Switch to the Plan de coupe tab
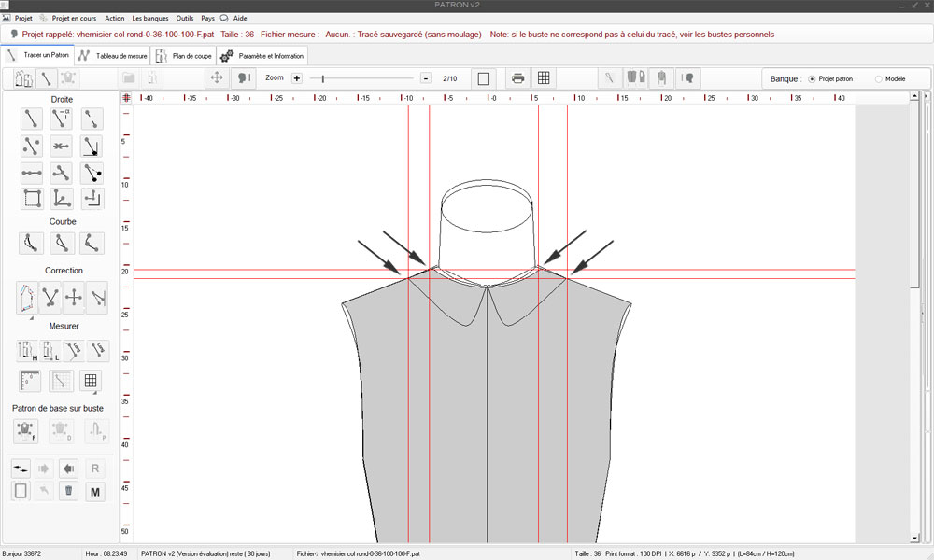The image size is (934, 560). pyautogui.click(x=185, y=56)
